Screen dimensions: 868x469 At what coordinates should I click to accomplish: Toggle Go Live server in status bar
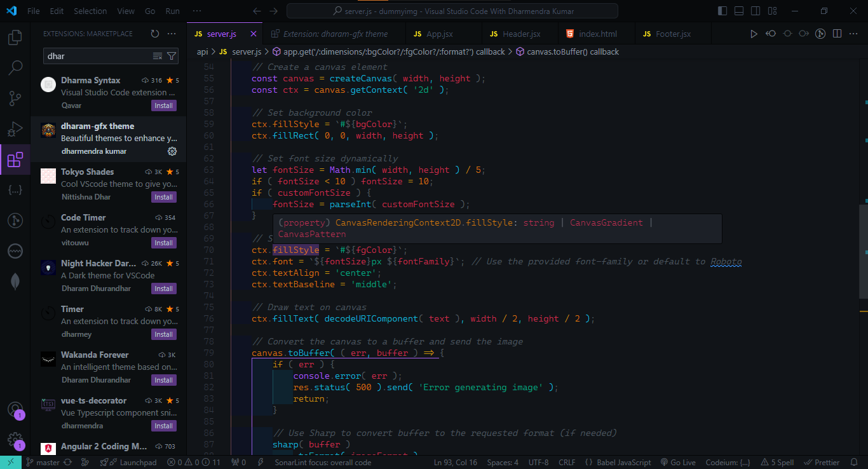[x=678, y=463]
